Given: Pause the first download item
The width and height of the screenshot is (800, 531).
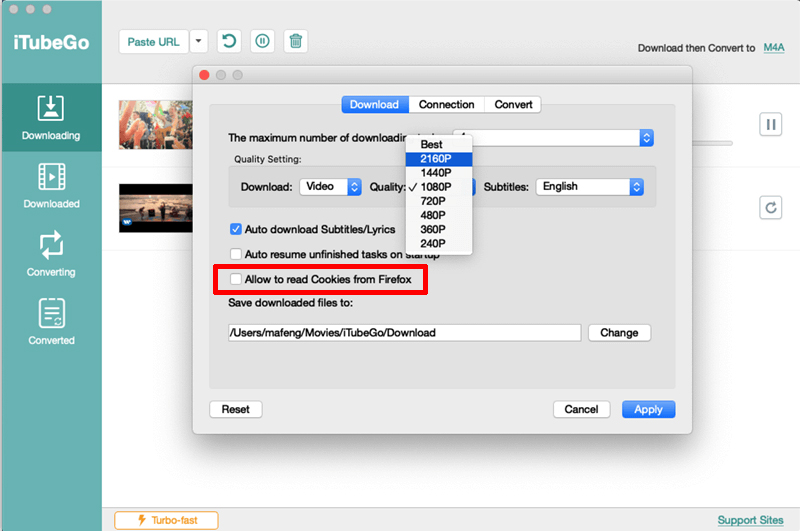Looking at the screenshot, I should 770,124.
